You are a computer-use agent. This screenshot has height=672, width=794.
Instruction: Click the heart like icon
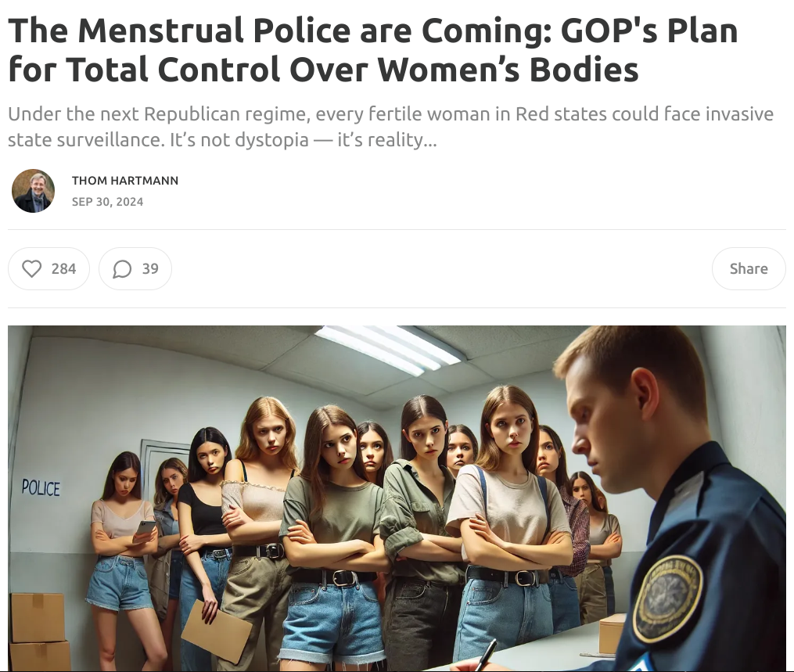31,268
